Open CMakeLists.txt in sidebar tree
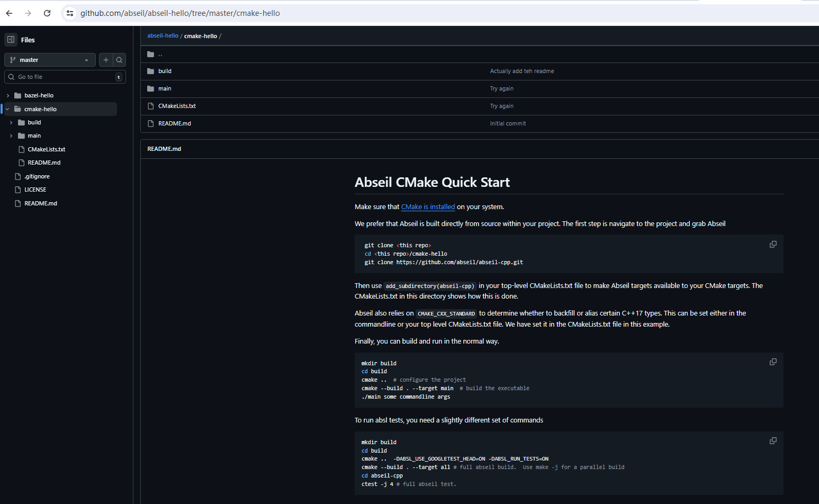 pyautogui.click(x=47, y=150)
